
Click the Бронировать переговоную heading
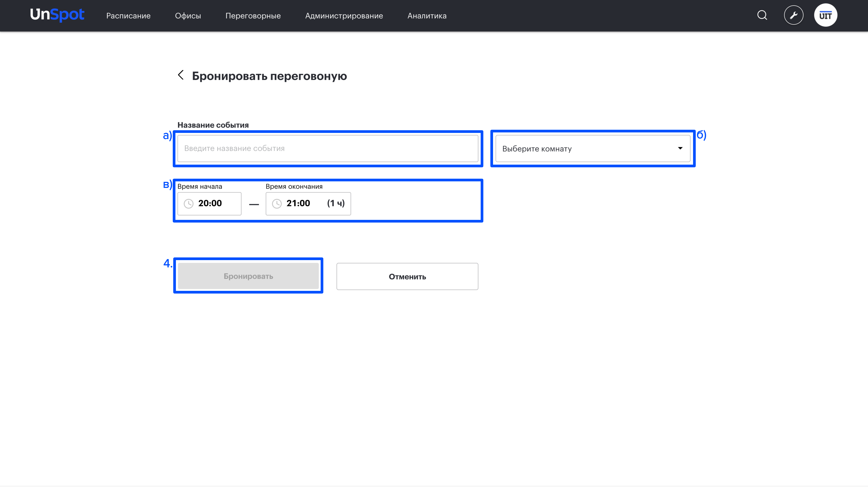[270, 76]
